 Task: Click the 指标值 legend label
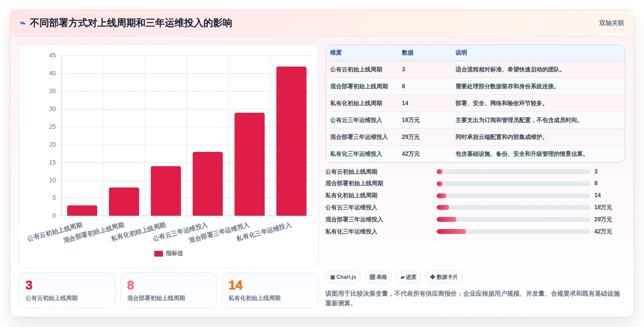174,254
